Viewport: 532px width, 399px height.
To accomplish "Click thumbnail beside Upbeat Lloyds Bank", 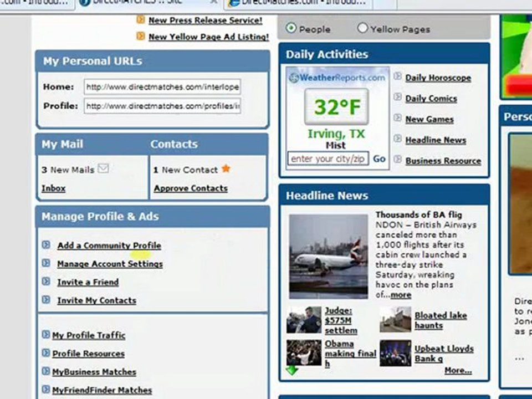I will (395, 353).
